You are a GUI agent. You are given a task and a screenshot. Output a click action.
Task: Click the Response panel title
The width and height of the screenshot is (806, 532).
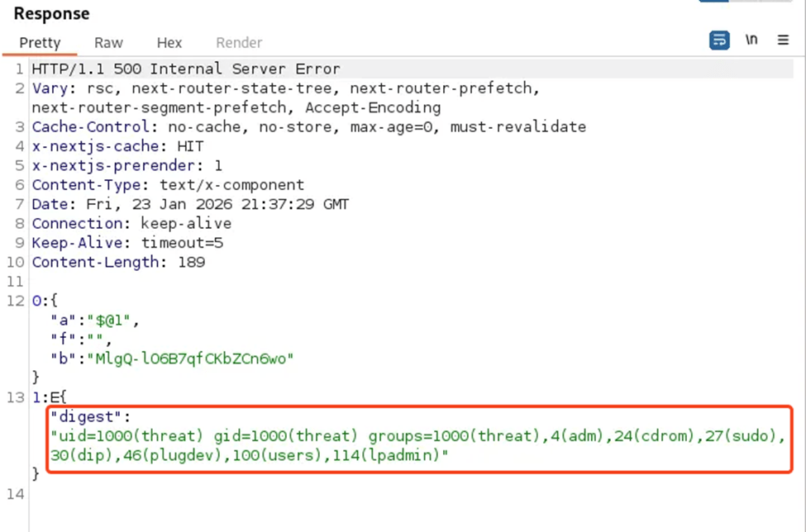coord(51,14)
